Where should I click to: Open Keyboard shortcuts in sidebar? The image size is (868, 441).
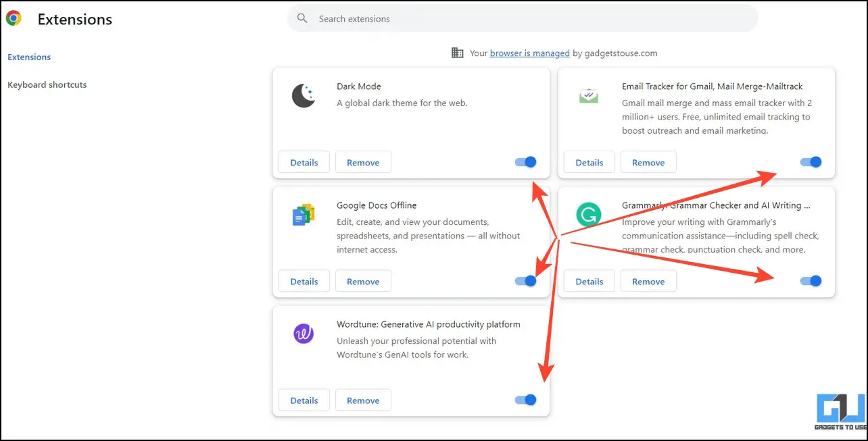point(47,85)
